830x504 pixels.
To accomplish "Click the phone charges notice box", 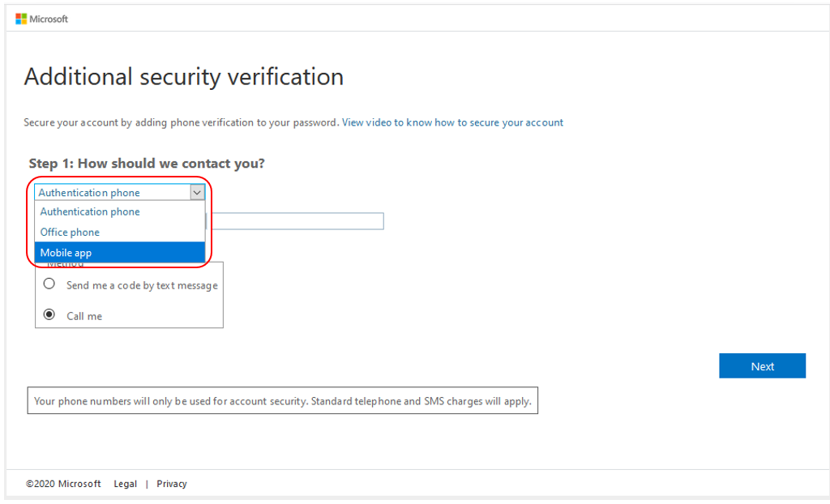I will point(283,401).
